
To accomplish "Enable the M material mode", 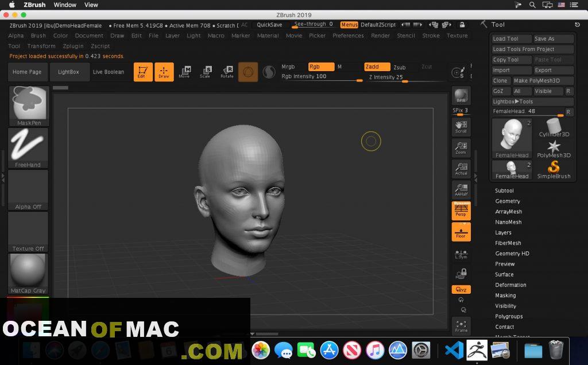I will tap(340, 67).
